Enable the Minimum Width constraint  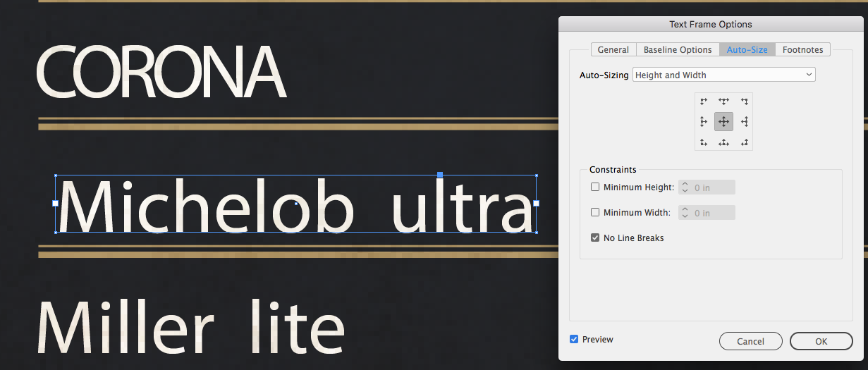pos(595,213)
